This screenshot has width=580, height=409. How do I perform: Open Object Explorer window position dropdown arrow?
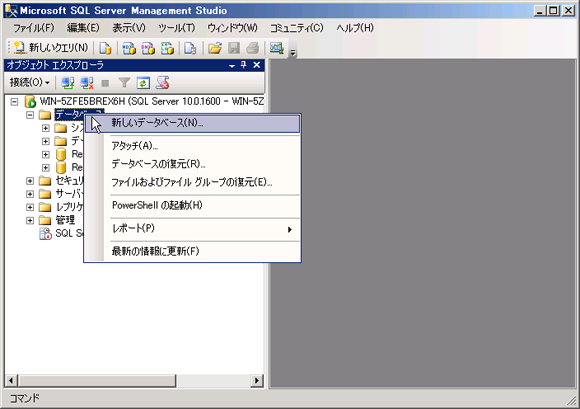coord(232,66)
